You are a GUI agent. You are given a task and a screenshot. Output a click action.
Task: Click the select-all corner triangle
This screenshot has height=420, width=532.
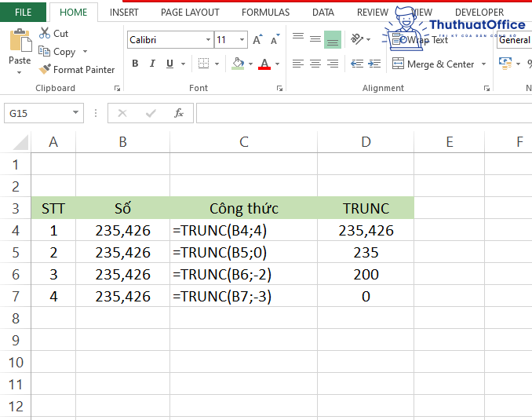point(20,142)
